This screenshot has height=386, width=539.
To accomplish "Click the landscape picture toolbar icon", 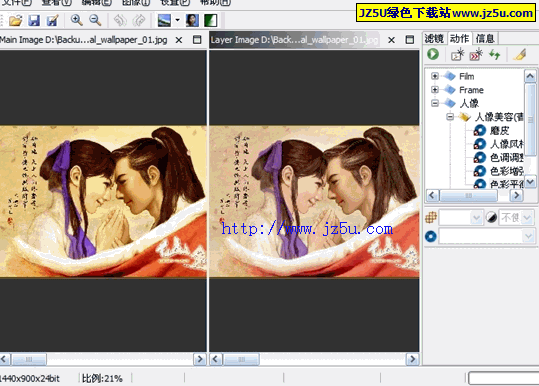I will click(164, 20).
